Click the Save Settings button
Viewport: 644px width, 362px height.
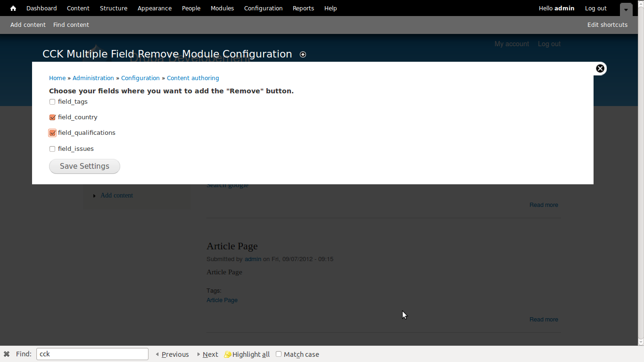84,166
